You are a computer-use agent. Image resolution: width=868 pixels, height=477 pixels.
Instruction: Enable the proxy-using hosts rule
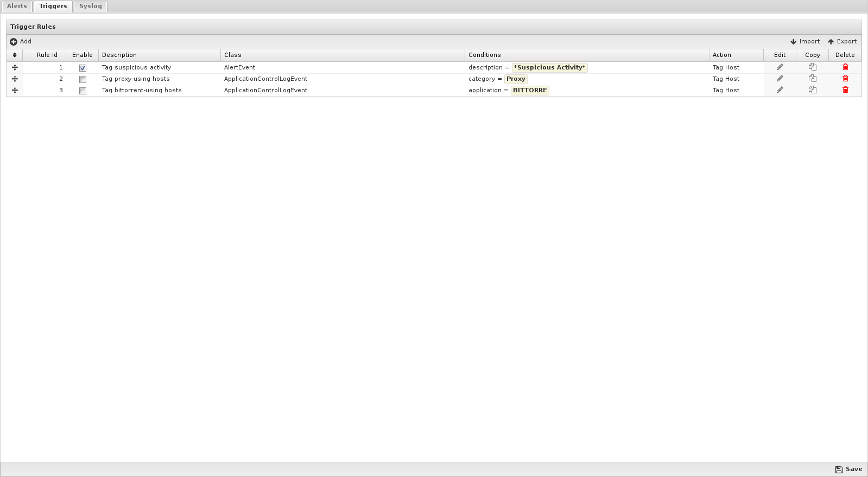(83, 79)
